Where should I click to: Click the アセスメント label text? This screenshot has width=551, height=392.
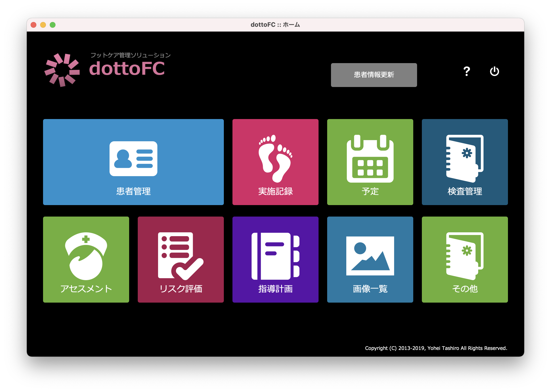(86, 289)
